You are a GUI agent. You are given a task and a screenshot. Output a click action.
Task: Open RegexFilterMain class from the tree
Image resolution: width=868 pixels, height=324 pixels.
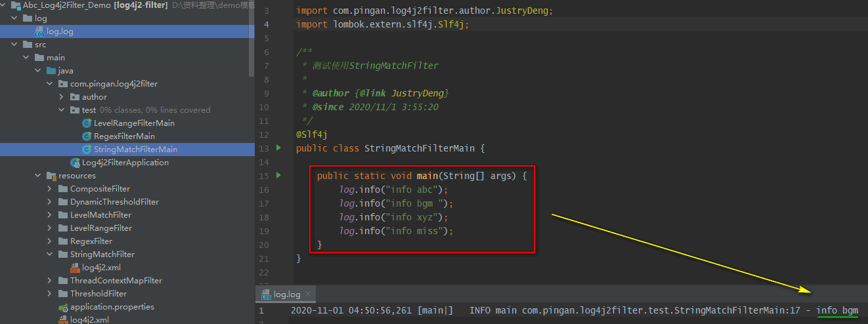pyautogui.click(x=124, y=136)
